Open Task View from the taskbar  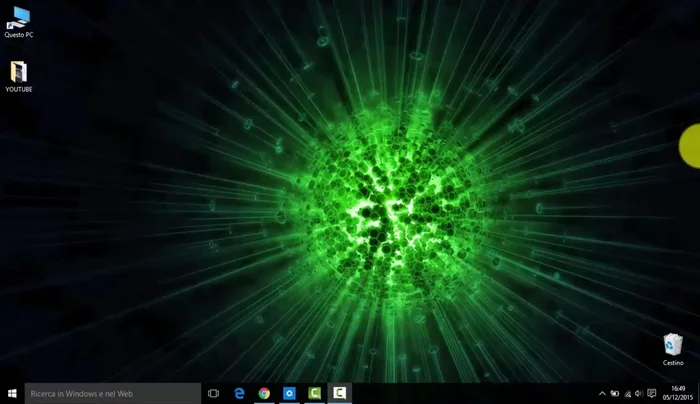point(213,394)
